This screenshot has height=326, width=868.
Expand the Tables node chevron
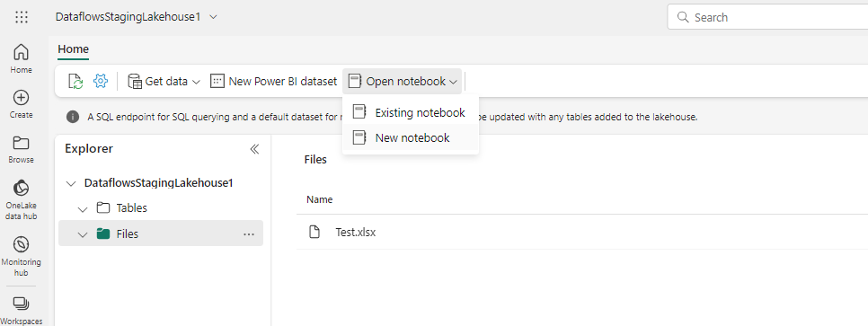(x=83, y=209)
